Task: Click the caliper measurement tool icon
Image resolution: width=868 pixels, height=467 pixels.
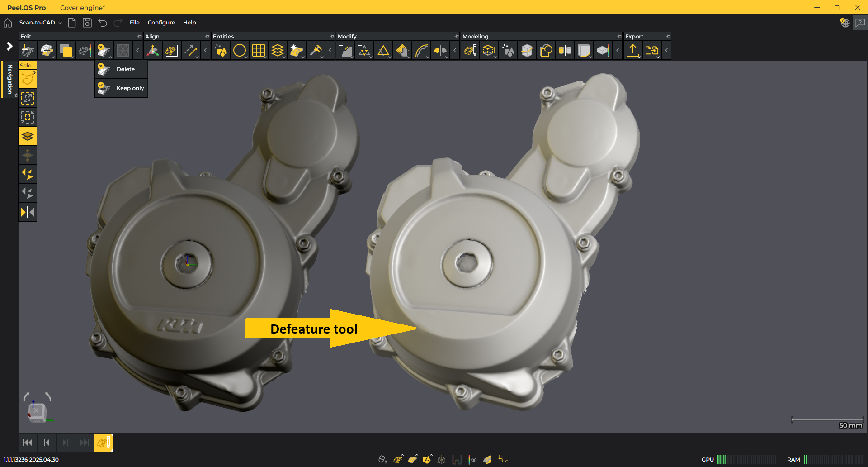Action: coord(316,51)
